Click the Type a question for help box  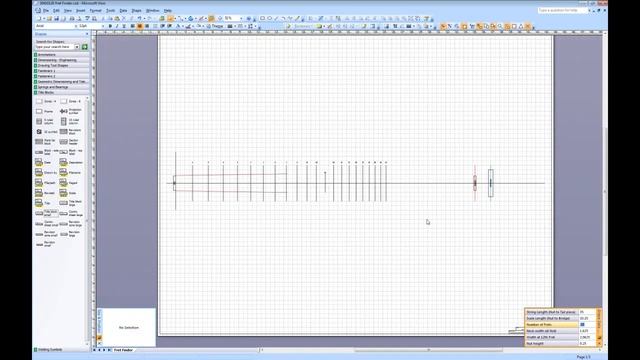pos(562,10)
